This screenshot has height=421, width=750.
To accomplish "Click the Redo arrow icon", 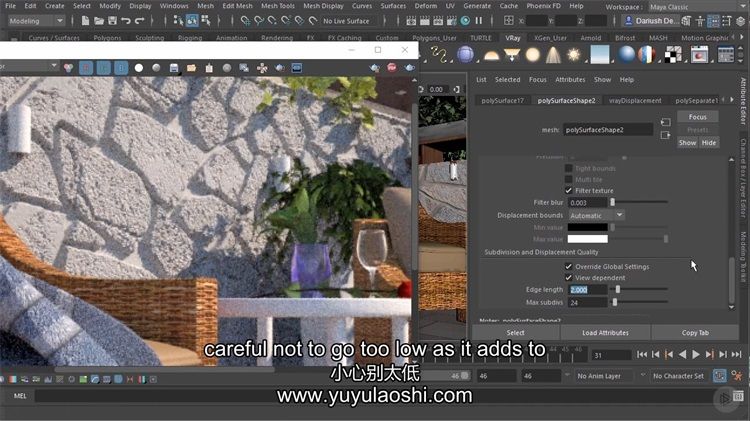I will click(x=140, y=21).
